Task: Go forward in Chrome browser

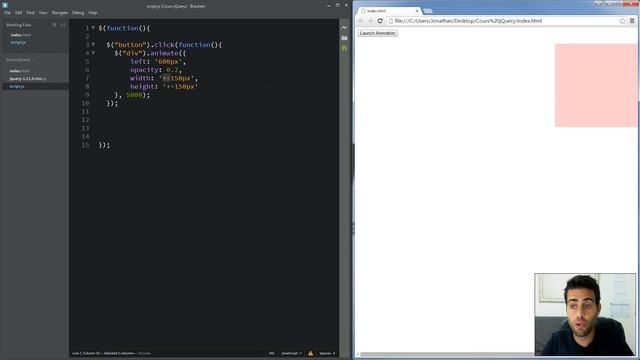Action: tap(370, 21)
